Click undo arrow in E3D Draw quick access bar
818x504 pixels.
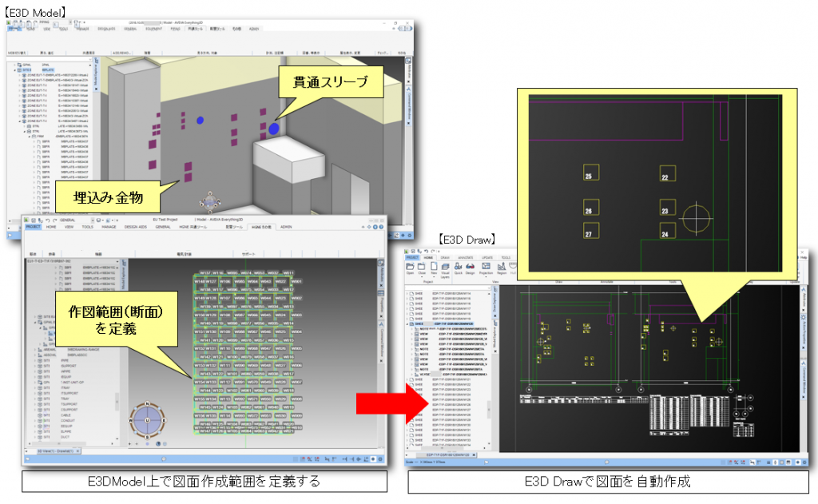(x=427, y=251)
